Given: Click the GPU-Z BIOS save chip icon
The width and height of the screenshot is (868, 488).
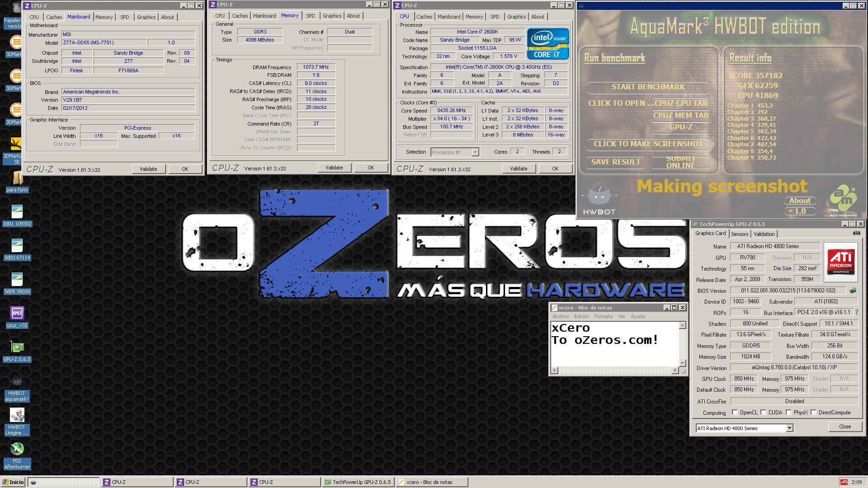Looking at the screenshot, I should 853,291.
